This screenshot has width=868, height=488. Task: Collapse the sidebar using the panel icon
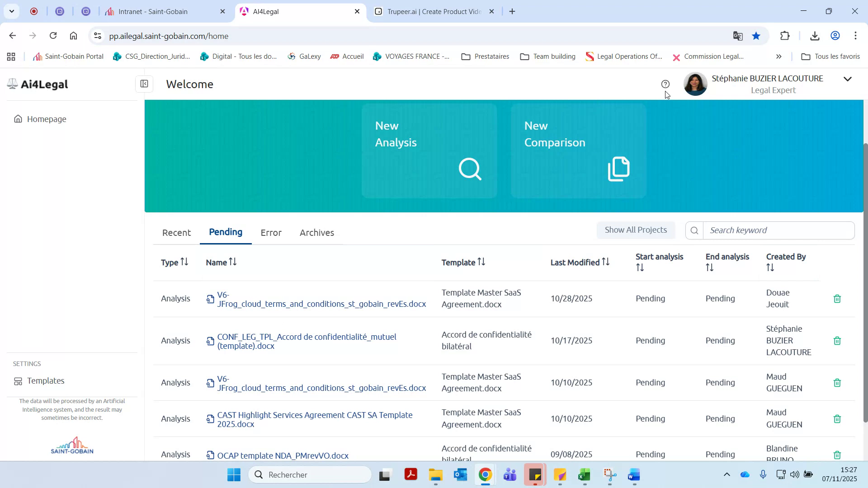point(144,84)
